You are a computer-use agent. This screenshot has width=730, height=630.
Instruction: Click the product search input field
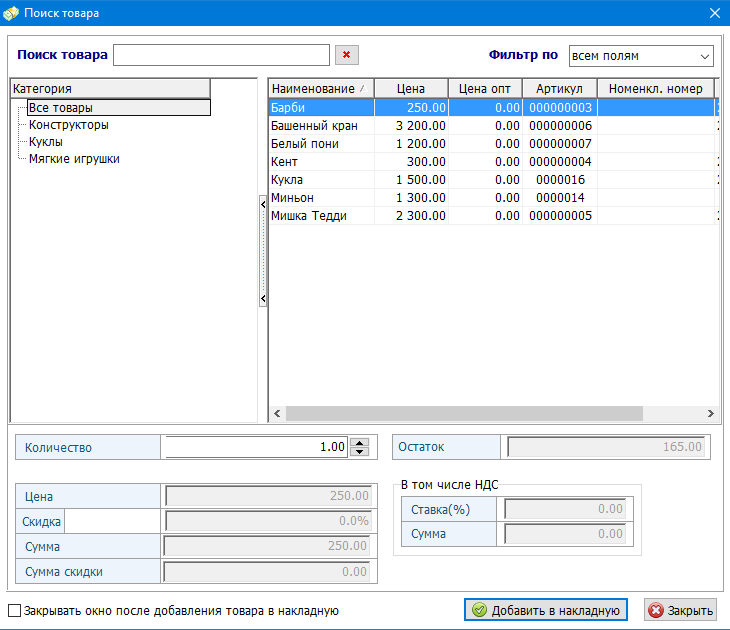tap(221, 55)
